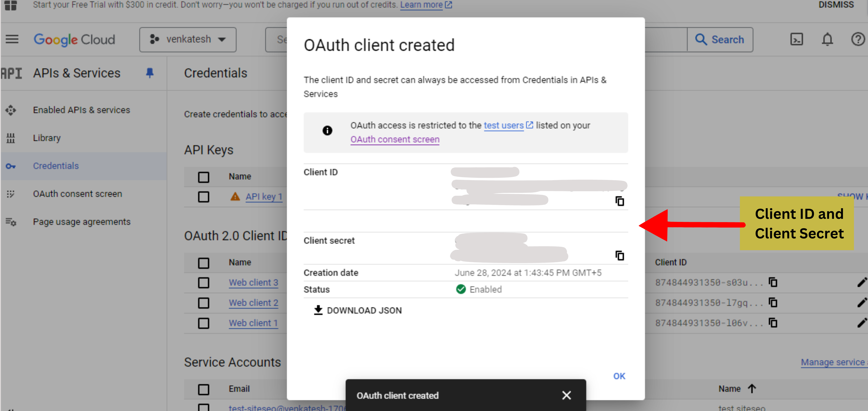
Task: Click the OAuth client created dialog title
Action: tap(379, 45)
